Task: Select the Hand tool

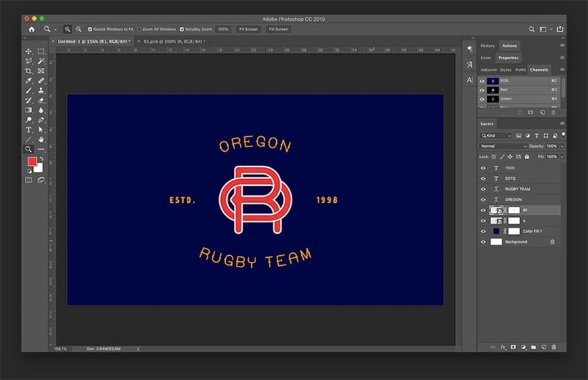Action: point(40,139)
